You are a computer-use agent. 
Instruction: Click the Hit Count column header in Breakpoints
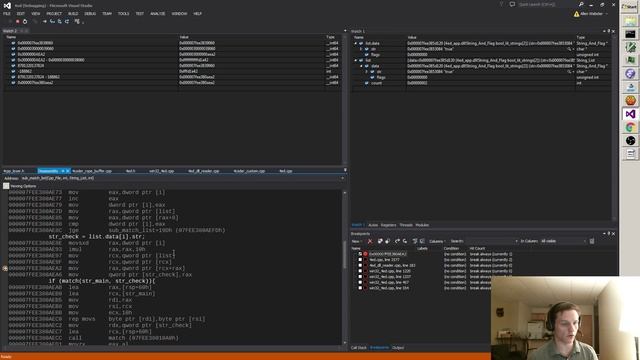pyautogui.click(x=477, y=249)
